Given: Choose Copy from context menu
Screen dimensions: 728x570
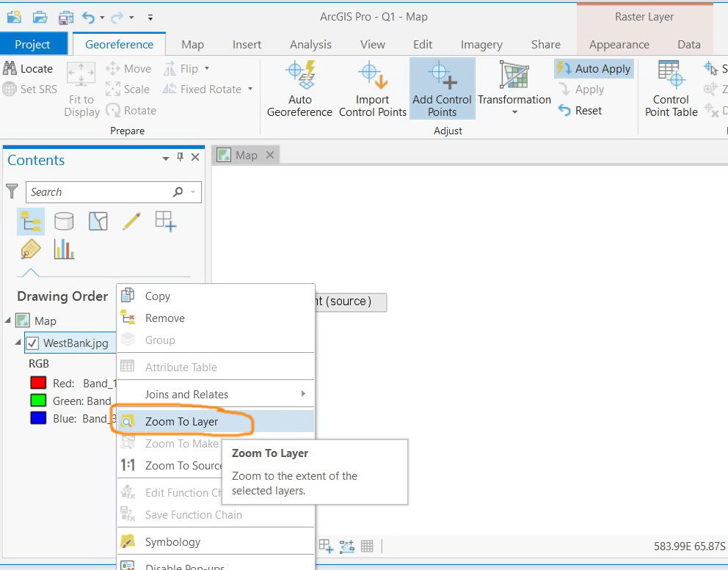Looking at the screenshot, I should pos(216,296).
